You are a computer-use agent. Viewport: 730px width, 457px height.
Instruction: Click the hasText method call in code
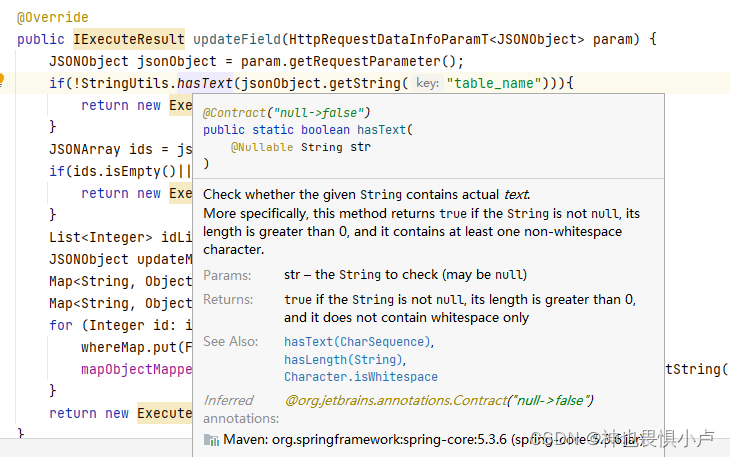pyautogui.click(x=204, y=83)
